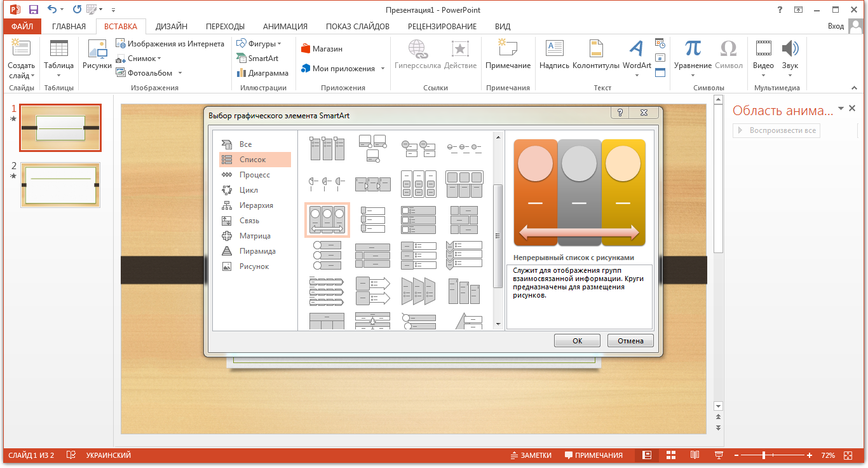The height and width of the screenshot is (468, 868).
Task: Click the Отмена cancel button
Action: [630, 341]
